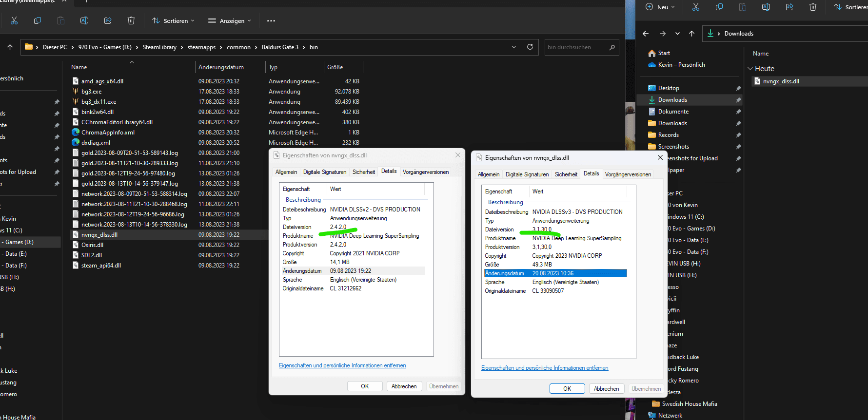
Task: Open the Sortieren dropdown in left window
Action: tap(173, 21)
